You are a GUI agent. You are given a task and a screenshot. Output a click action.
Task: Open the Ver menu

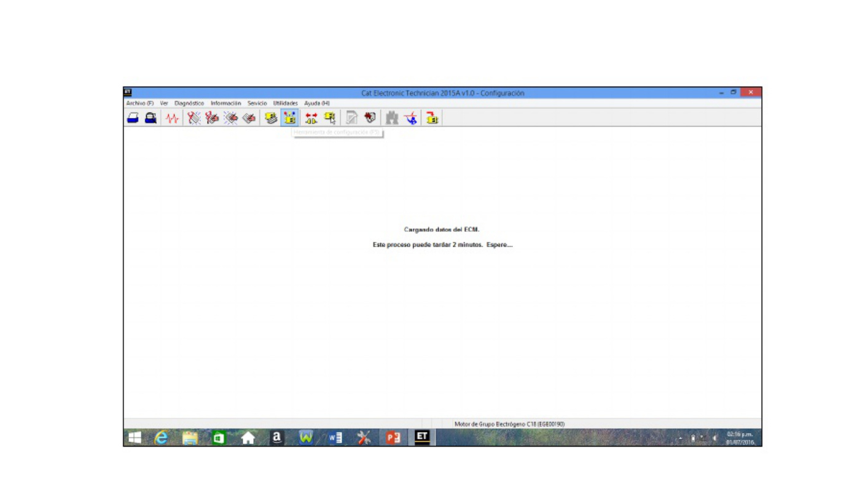[x=164, y=103]
